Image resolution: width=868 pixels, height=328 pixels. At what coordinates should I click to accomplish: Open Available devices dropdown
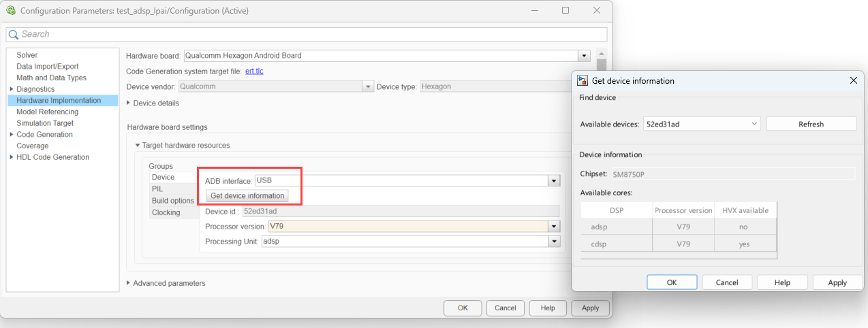point(754,124)
